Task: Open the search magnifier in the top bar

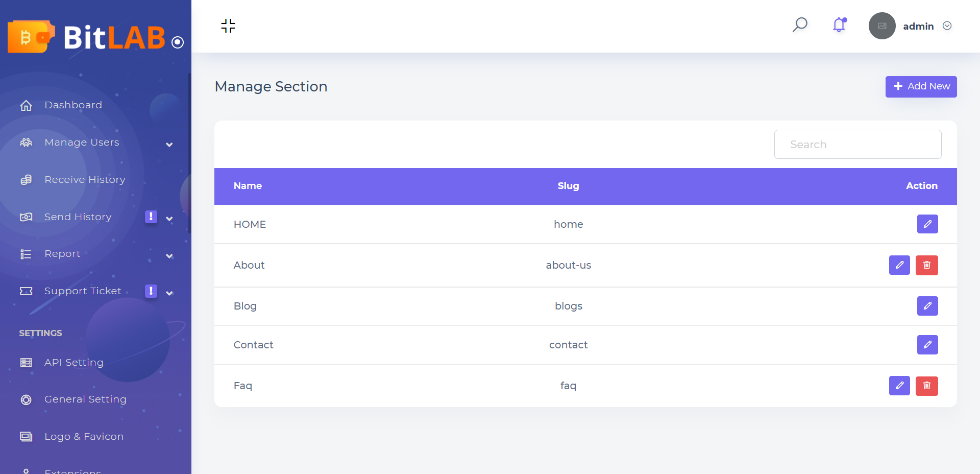Action: (x=800, y=25)
